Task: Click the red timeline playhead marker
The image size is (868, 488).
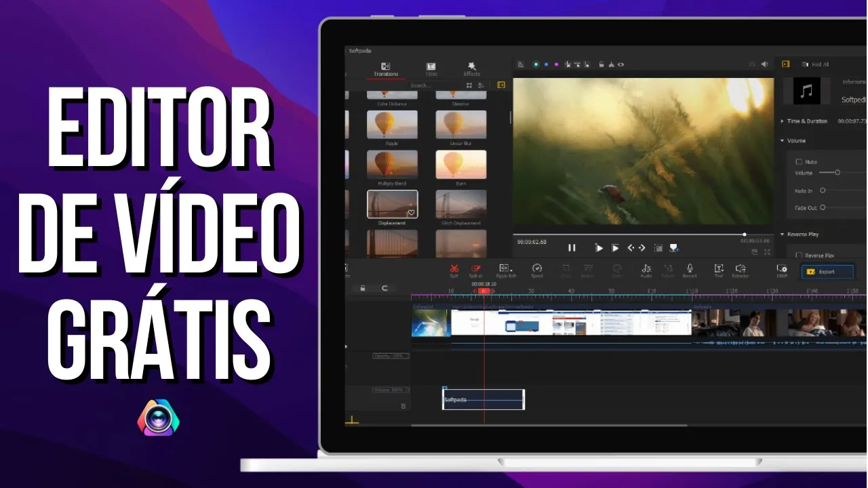Action: pyautogui.click(x=484, y=291)
